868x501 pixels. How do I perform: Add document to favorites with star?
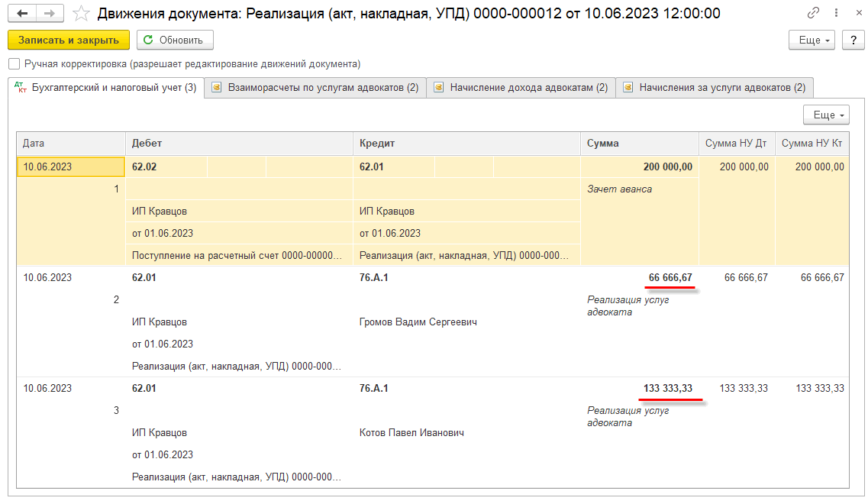(80, 14)
